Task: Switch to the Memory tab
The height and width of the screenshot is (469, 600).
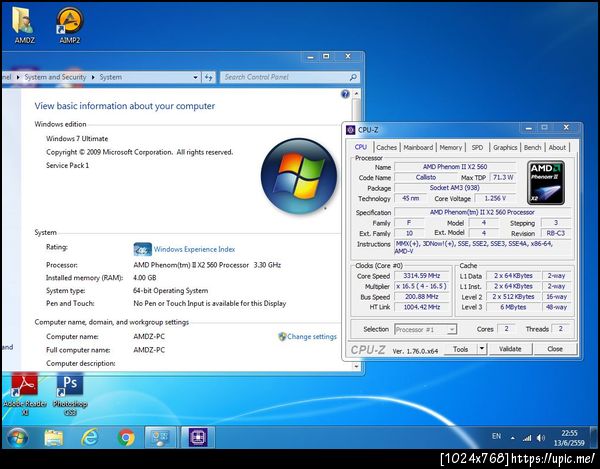Action: tap(450, 147)
